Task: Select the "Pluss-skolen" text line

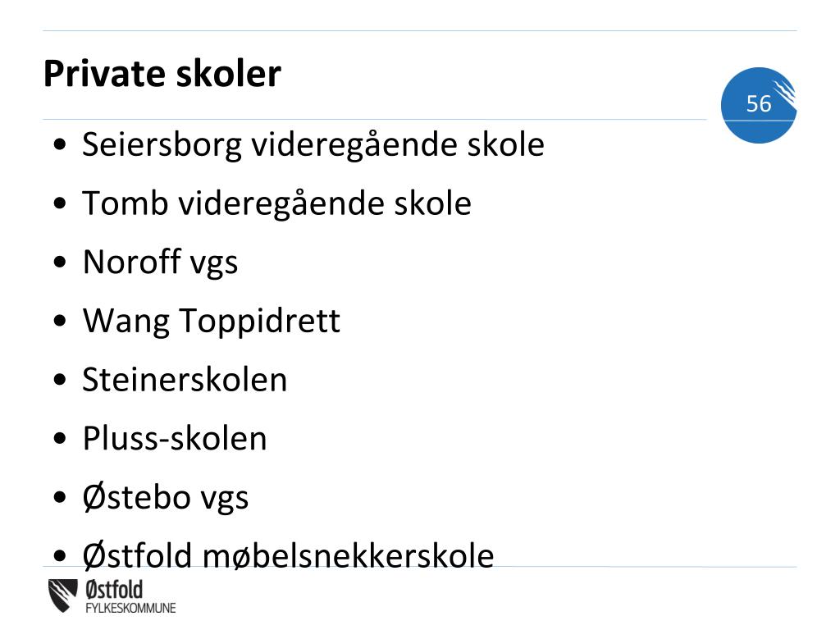Action: pos(174,439)
